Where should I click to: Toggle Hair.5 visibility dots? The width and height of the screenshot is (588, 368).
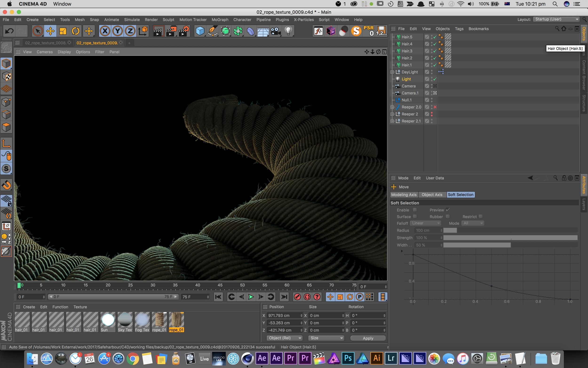[x=432, y=37]
